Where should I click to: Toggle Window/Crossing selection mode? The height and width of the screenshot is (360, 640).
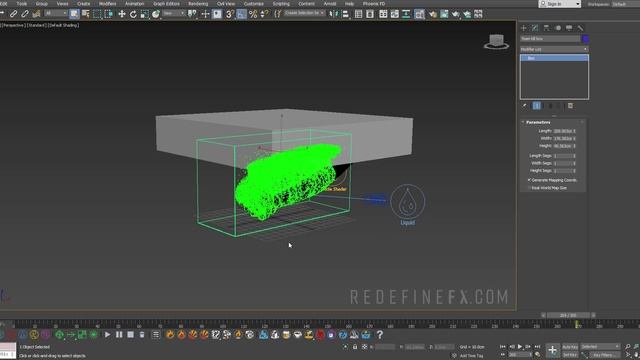tap(109, 14)
